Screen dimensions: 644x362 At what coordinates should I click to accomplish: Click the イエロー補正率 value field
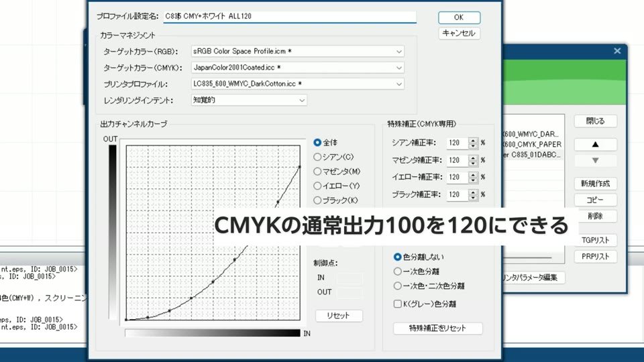coord(457,177)
